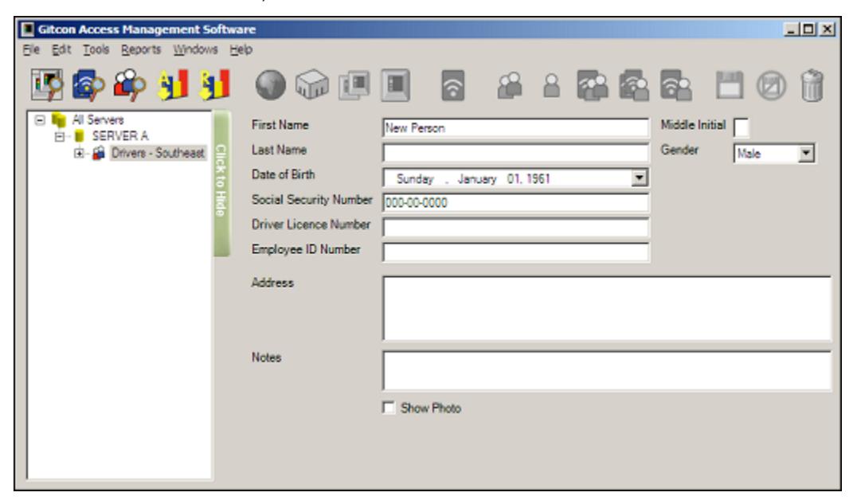The height and width of the screenshot is (504, 857).
Task: Click the gray globe toolbar icon
Action: [x=271, y=85]
